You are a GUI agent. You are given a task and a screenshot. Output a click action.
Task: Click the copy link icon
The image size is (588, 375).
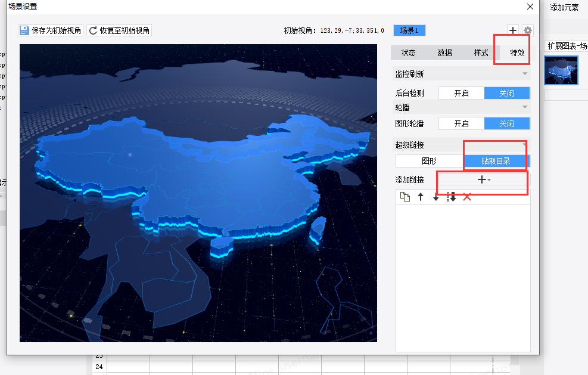coord(405,197)
